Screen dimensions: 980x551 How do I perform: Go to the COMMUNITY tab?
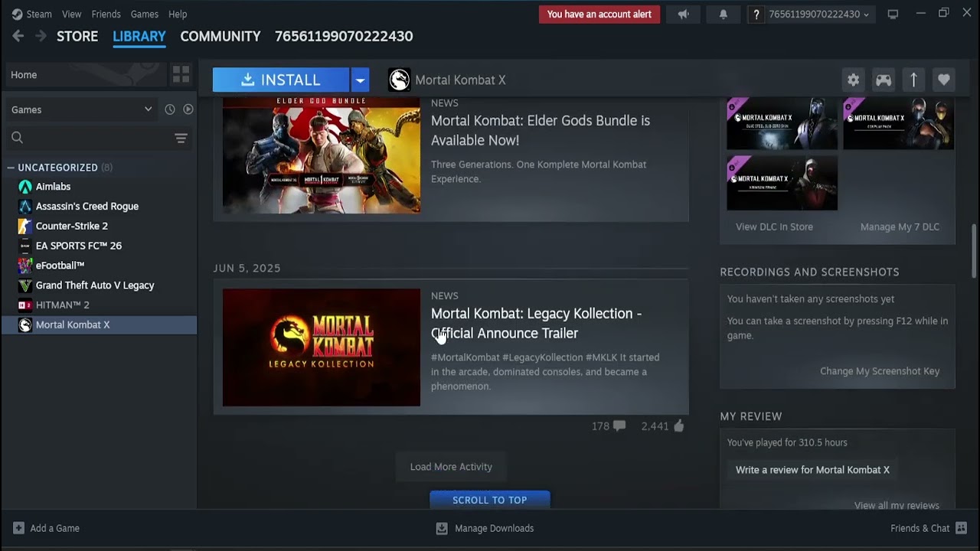tap(220, 36)
